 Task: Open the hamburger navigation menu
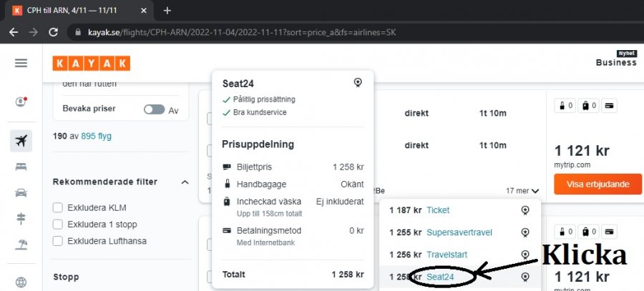click(x=21, y=63)
